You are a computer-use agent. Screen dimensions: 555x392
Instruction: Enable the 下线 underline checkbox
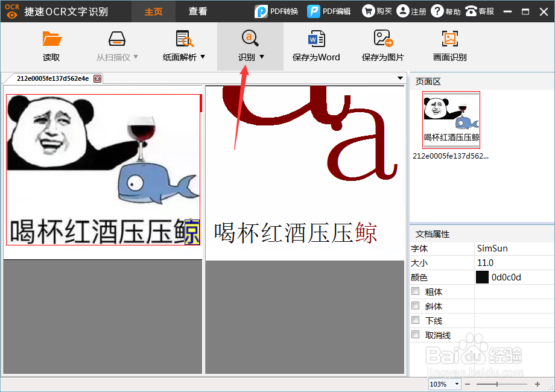(x=415, y=320)
